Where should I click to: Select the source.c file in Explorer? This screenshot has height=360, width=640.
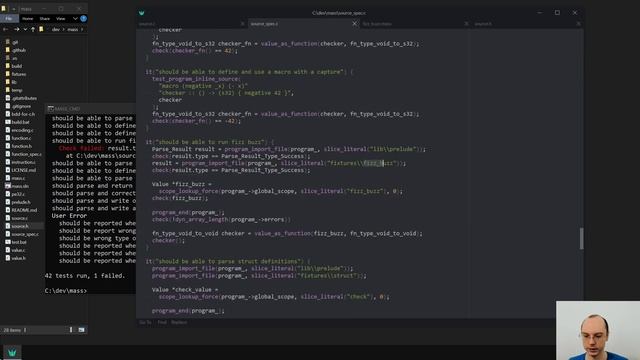(x=20, y=218)
